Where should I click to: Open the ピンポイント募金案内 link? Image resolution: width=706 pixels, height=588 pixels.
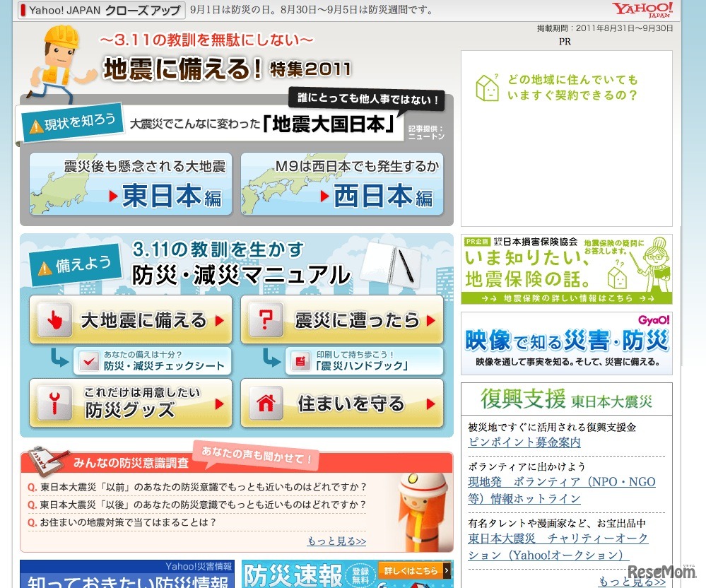pyautogui.click(x=524, y=442)
